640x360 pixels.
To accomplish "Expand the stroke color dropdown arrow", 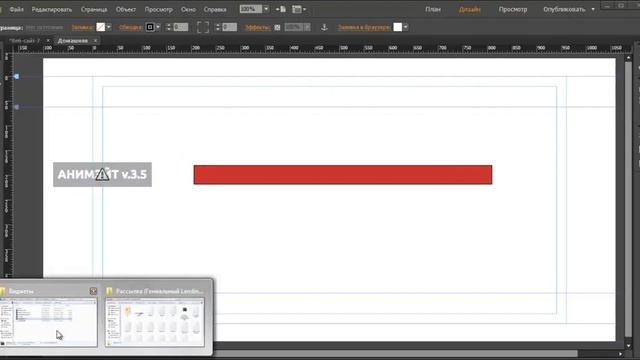I will point(158,27).
